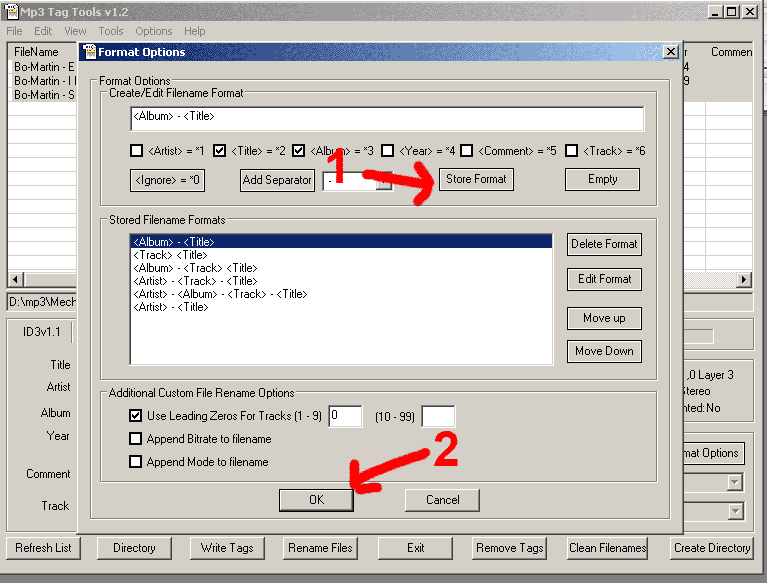
Task: Confirm dialog with OK button
Action: [316, 500]
